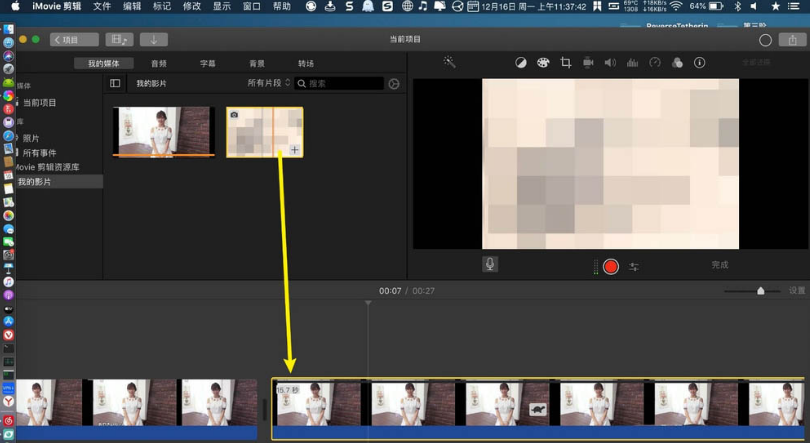The height and width of the screenshot is (443, 810).
Task: Select 我的影片 event in the sidebar
Action: (x=34, y=182)
